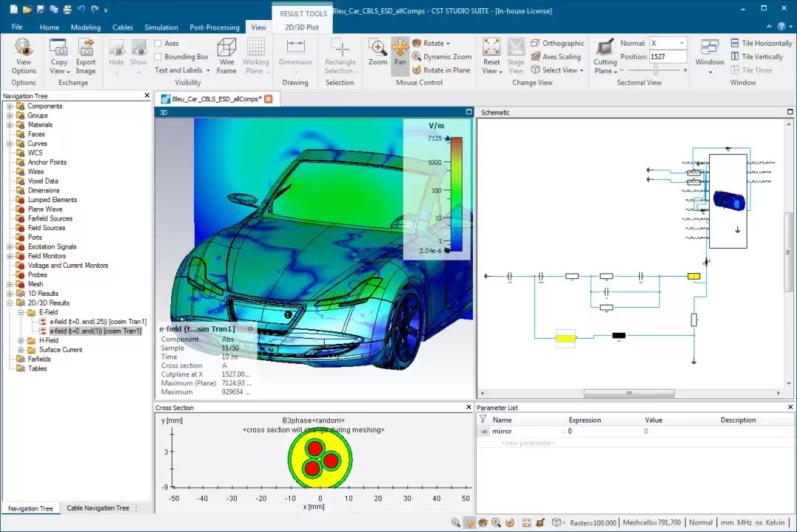Screen dimensions: 797x532
Task: Switch to the Simulation ribbon tab
Action: (161, 27)
